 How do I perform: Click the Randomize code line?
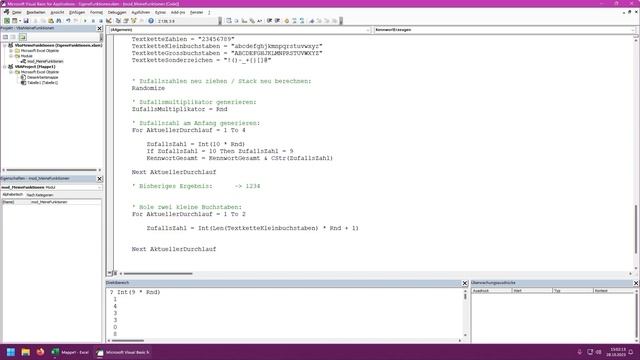point(148,88)
